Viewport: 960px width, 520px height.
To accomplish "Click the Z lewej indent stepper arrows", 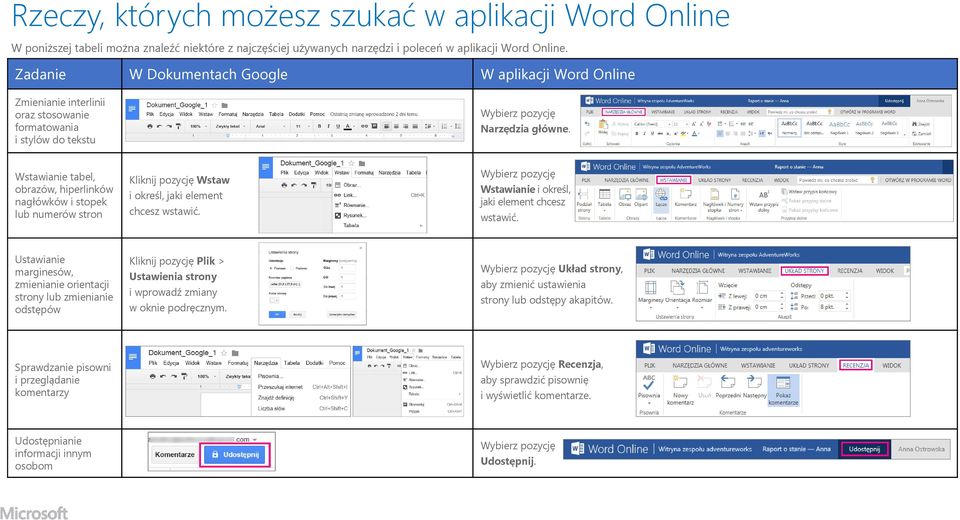I will tap(781, 295).
